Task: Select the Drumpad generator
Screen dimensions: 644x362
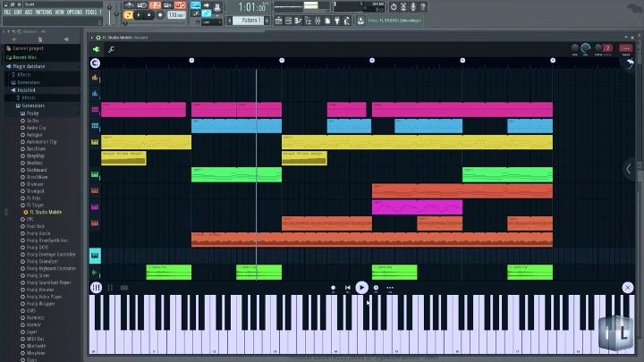Action: click(x=35, y=191)
